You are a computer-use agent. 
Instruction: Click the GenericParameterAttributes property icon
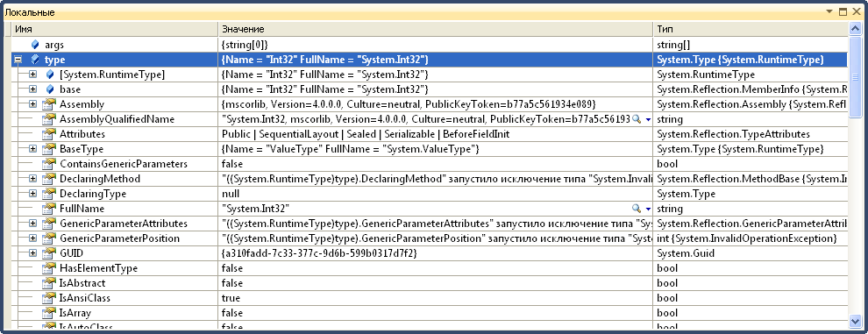click(x=50, y=224)
